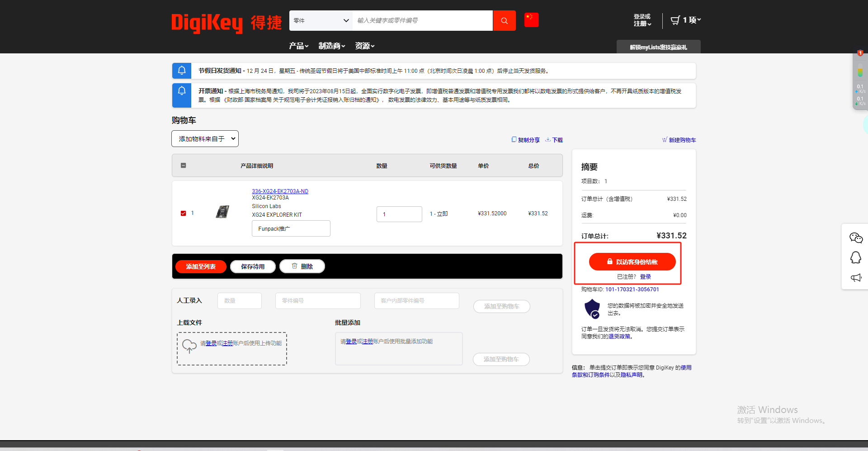Click the announcement speaker icon in right sidebar
Screen dimensions: 868x451
[x=855, y=278]
